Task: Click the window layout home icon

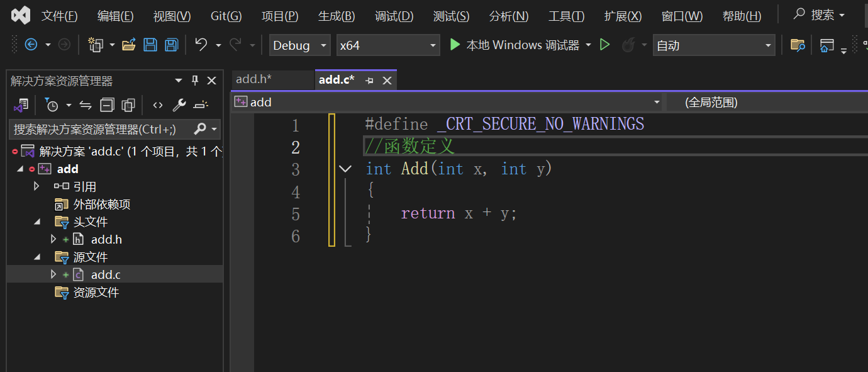Action: click(827, 45)
